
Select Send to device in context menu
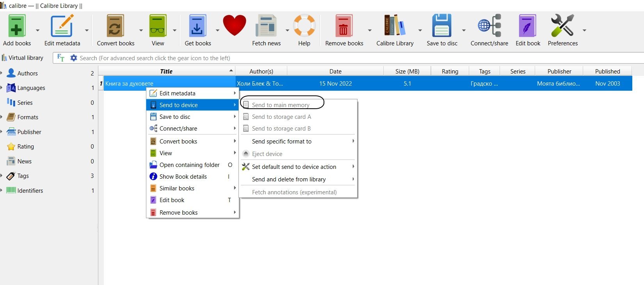tap(192, 105)
